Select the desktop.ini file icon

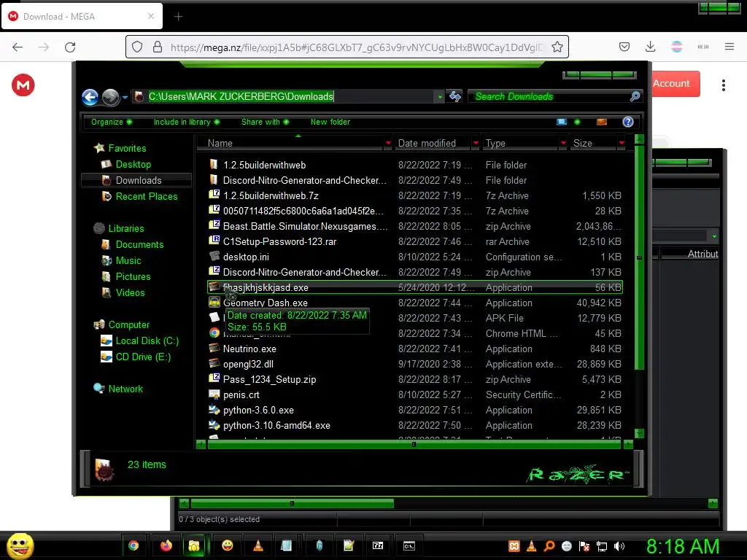pyautogui.click(x=214, y=256)
